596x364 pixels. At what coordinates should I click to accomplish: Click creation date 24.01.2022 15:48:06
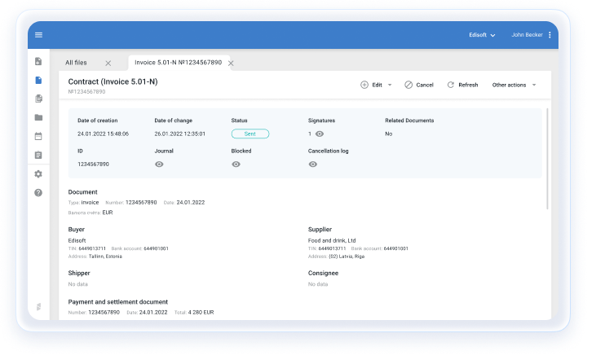103,134
